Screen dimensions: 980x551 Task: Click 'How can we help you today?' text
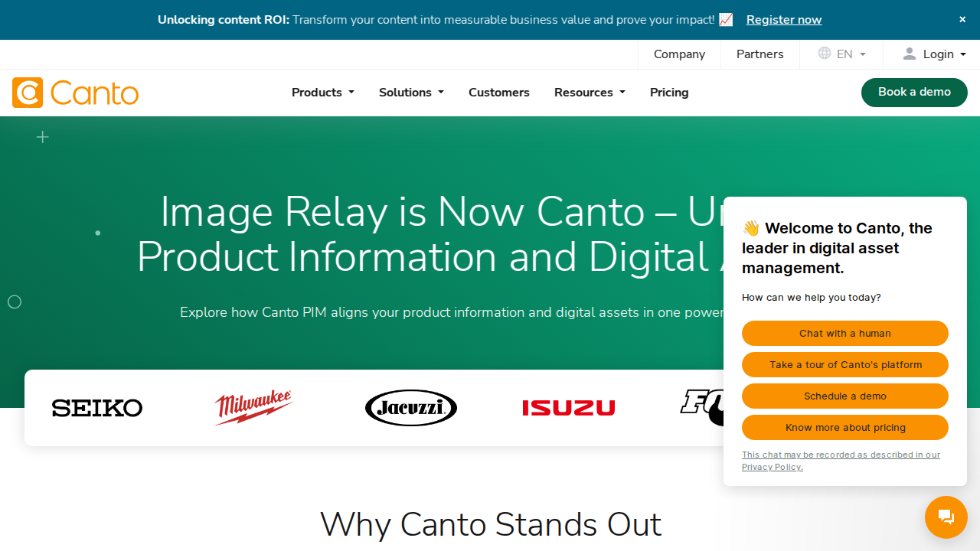[x=812, y=298]
